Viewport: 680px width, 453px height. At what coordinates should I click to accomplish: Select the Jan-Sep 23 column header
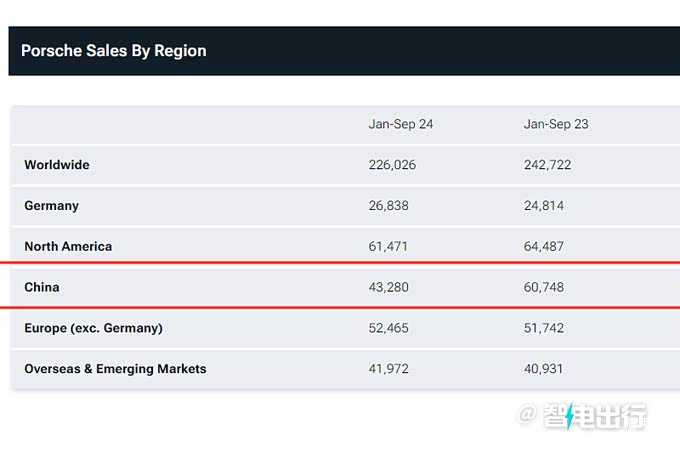tap(555, 124)
